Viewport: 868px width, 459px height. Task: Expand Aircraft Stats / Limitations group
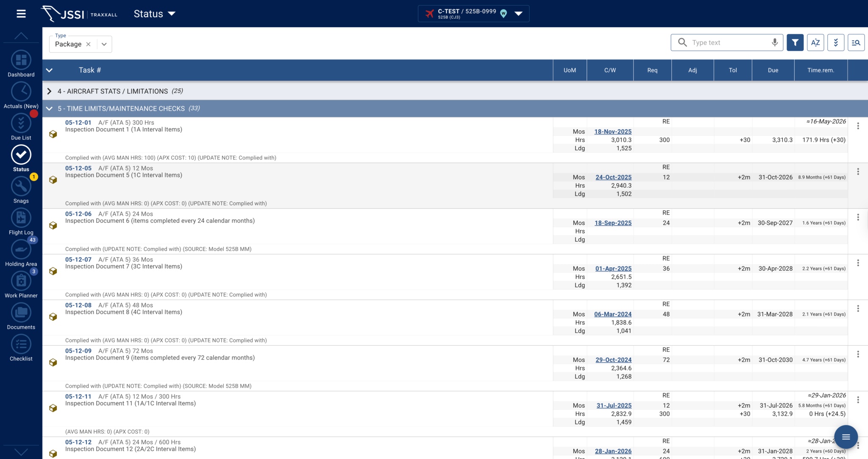[x=49, y=91]
